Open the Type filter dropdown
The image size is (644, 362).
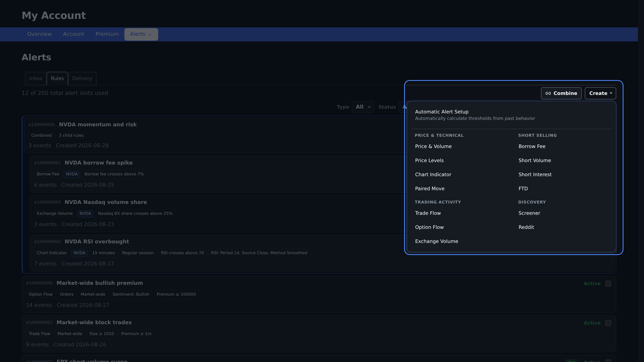coord(363,107)
